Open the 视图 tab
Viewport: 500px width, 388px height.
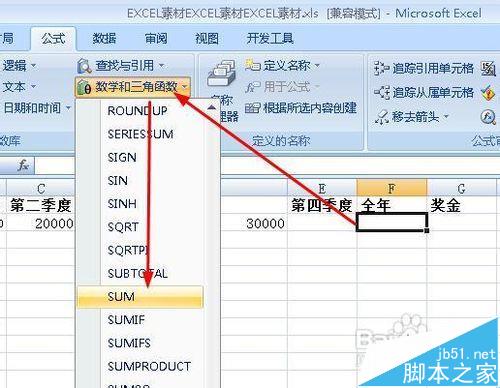coord(207,39)
